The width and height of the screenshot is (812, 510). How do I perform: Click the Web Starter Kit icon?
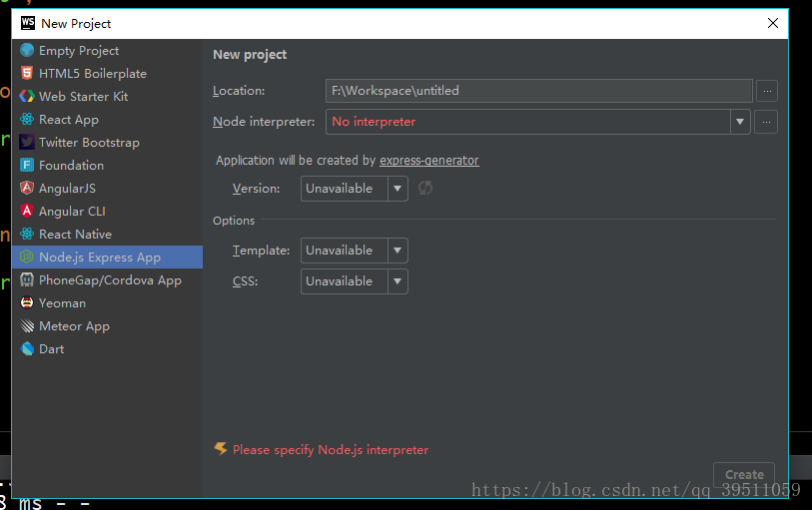27,96
